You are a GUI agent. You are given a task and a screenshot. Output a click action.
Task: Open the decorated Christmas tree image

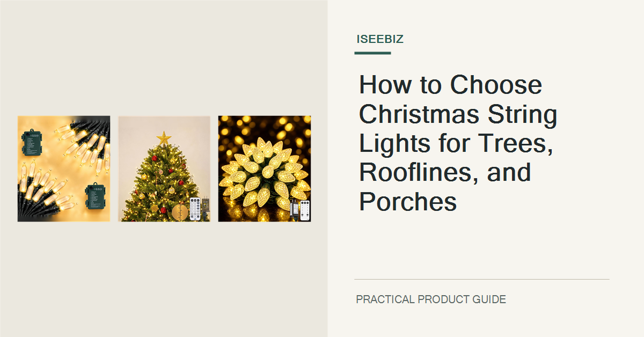coord(164,169)
